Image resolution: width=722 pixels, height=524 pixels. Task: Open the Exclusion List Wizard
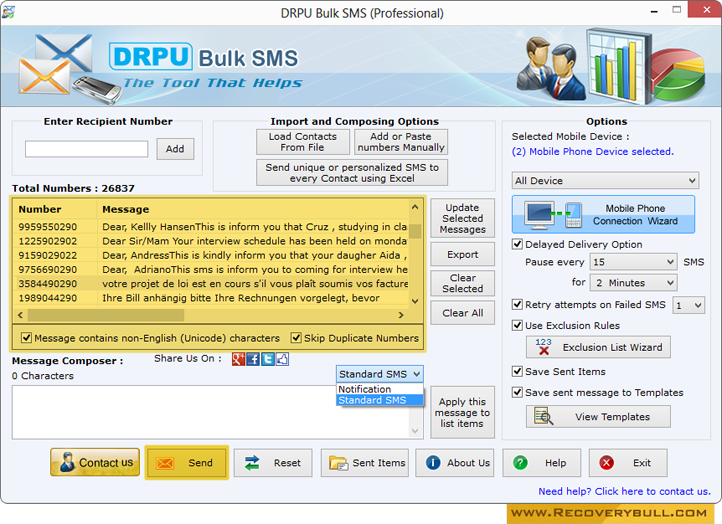598,347
